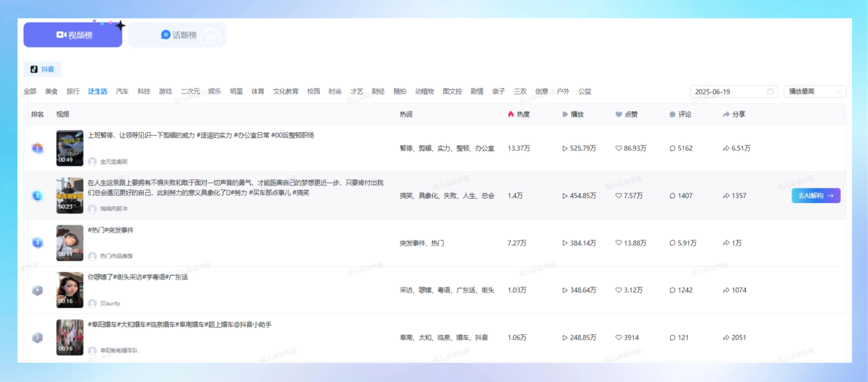Select the 抖音 platform filter
The width and height of the screenshot is (868, 382).
click(x=42, y=69)
